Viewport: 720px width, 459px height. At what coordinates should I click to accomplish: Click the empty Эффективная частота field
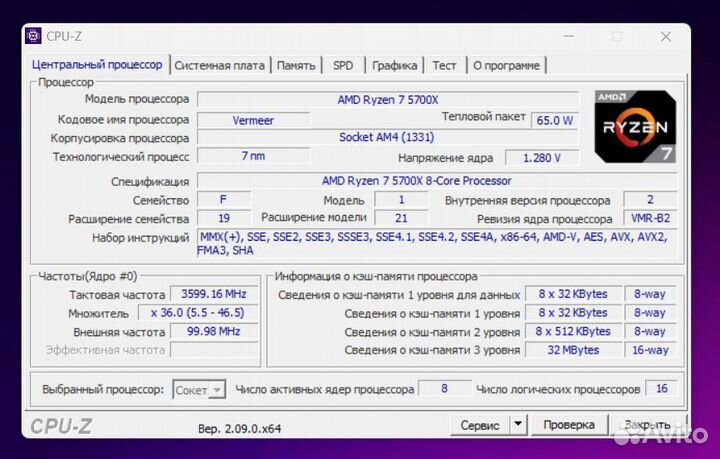(214, 350)
